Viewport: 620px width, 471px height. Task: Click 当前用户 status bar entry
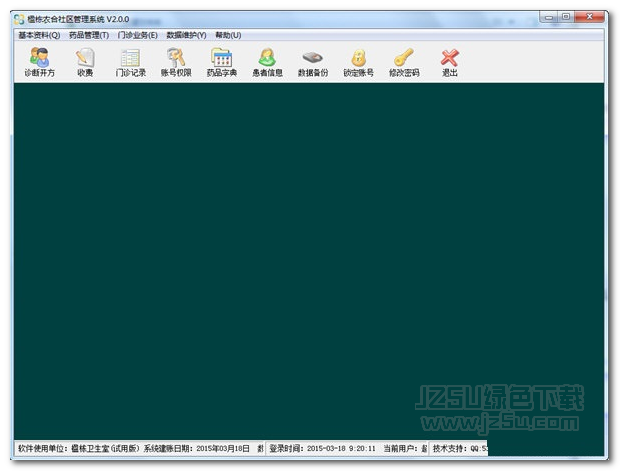click(405, 448)
